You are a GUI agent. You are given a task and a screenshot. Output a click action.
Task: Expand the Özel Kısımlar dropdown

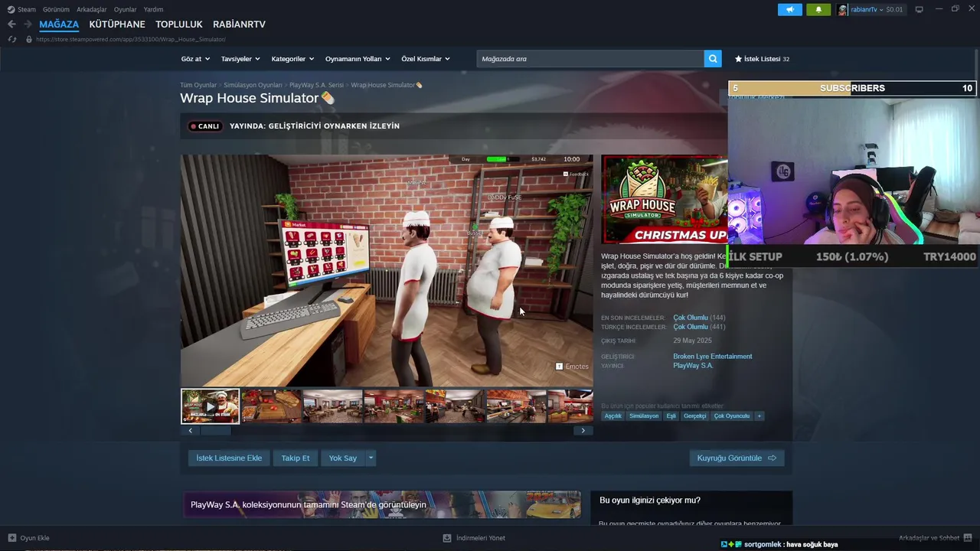(x=426, y=59)
